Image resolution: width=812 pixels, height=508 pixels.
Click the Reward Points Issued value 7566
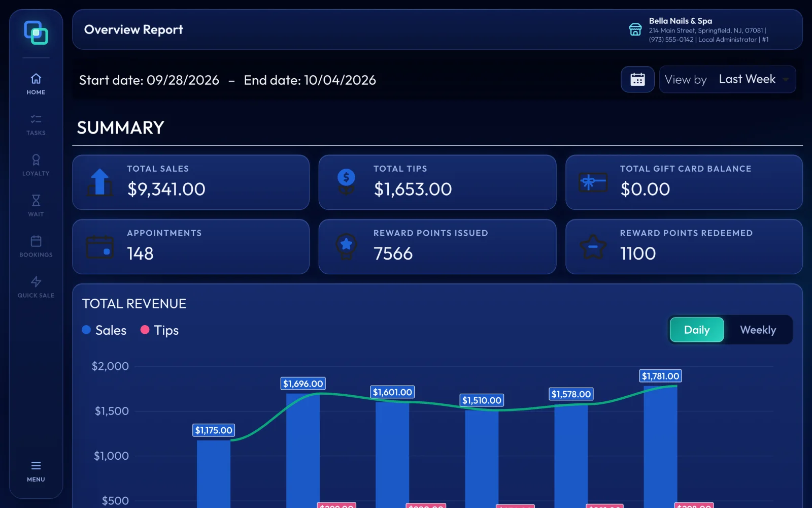393,253
